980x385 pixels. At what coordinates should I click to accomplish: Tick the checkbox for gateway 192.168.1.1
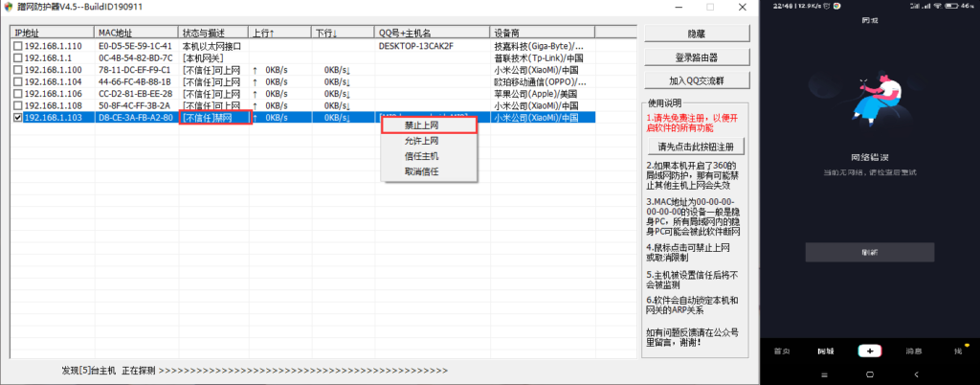pos(17,58)
